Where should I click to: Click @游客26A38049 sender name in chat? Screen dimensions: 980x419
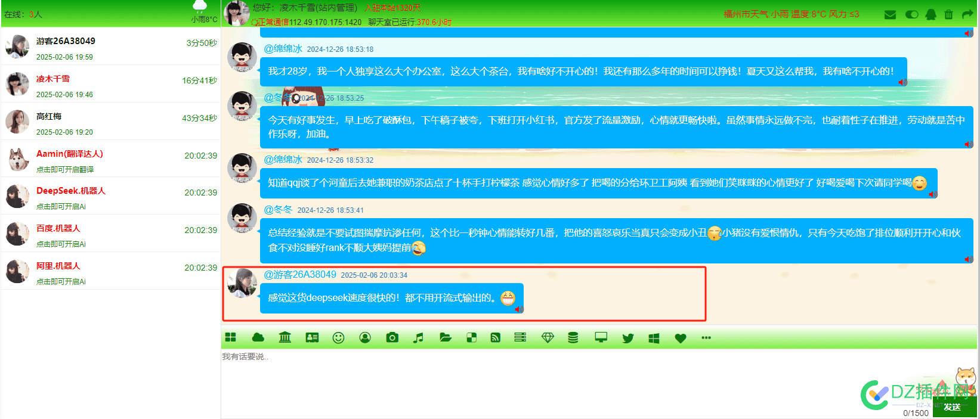point(301,275)
